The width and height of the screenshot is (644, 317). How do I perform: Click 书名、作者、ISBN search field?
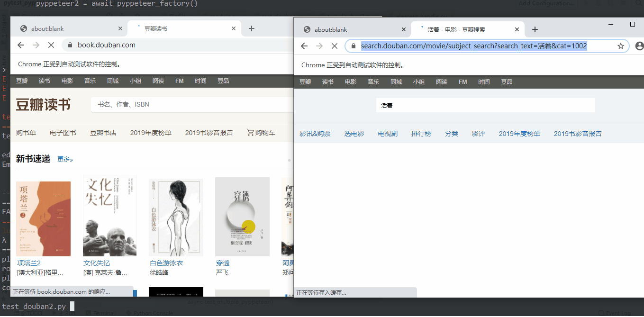click(192, 104)
